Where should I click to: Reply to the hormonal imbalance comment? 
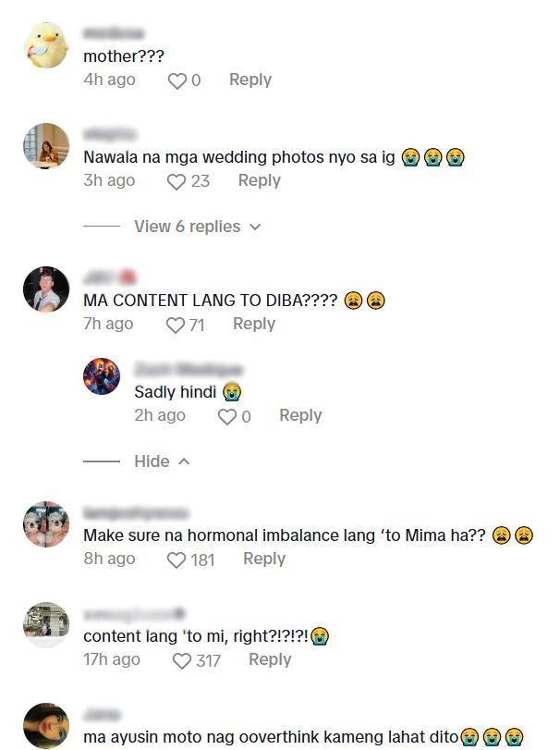coord(264,559)
